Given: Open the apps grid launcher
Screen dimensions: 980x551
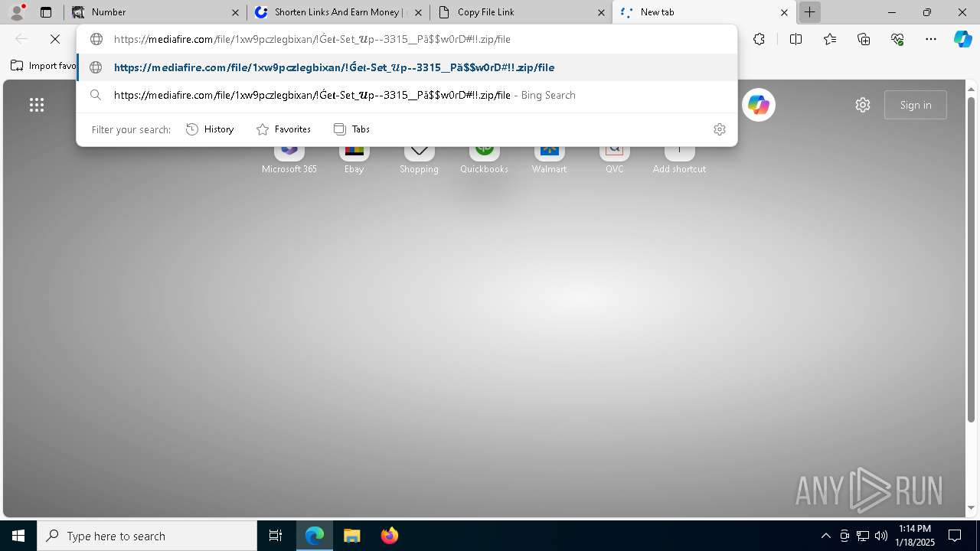Looking at the screenshot, I should coord(36,105).
